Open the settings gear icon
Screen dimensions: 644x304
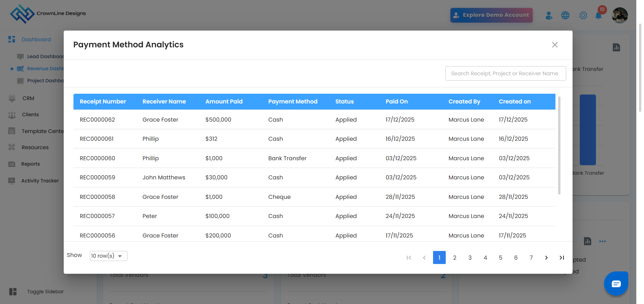point(583,15)
